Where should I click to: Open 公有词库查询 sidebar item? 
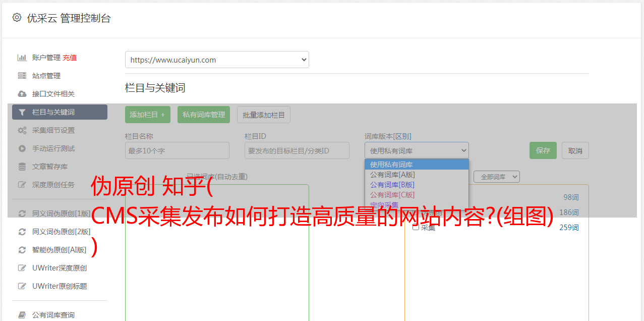point(53,315)
